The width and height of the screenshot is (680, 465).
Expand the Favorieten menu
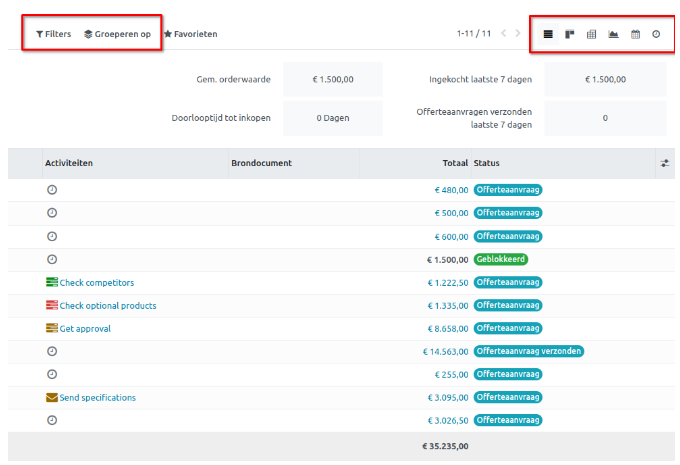click(x=190, y=34)
